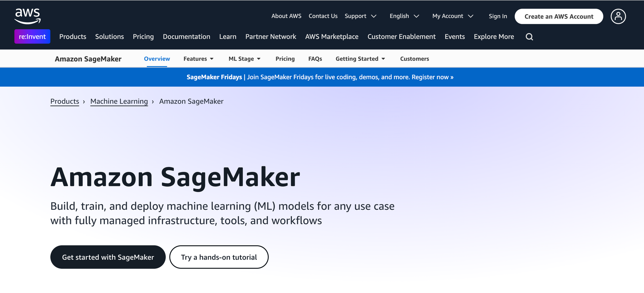The width and height of the screenshot is (644, 293).
Task: Open Customer Enablement menu
Action: [x=402, y=37]
